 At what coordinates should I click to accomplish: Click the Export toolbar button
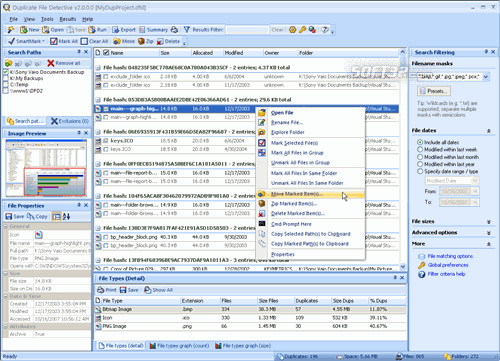coord(124,30)
